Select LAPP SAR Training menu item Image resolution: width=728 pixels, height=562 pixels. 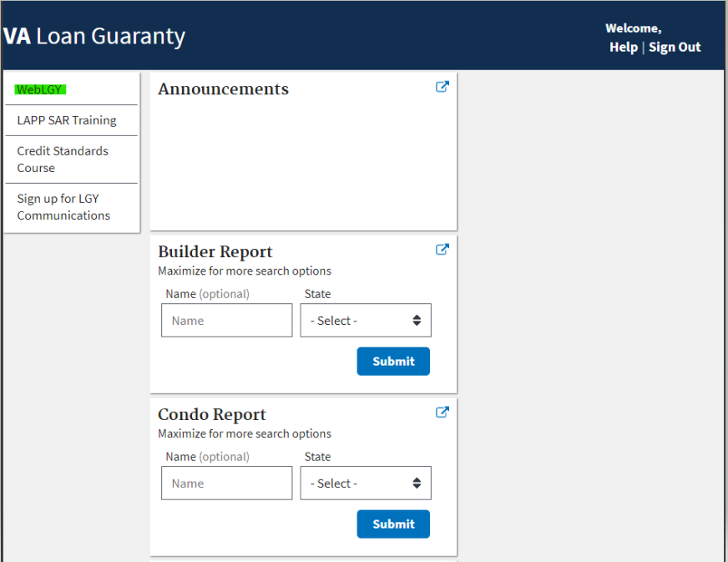click(x=67, y=120)
